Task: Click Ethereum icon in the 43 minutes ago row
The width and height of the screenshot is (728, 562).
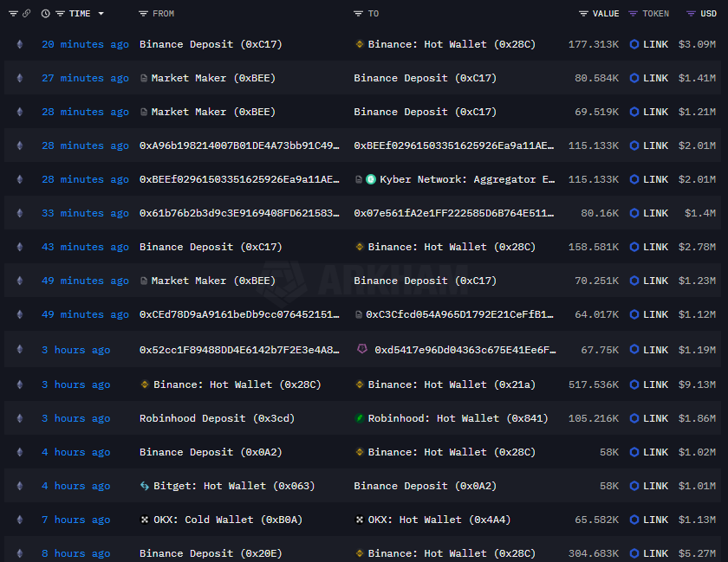Action: click(19, 247)
